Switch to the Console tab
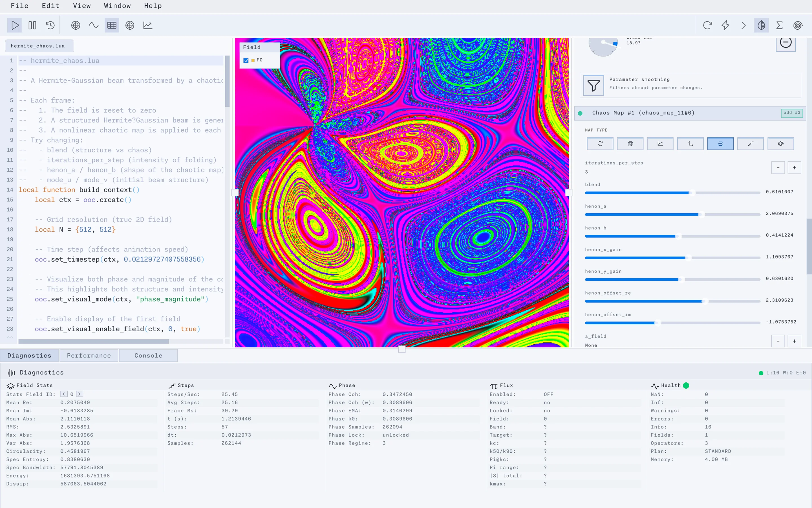The height and width of the screenshot is (508, 812). [x=148, y=356]
